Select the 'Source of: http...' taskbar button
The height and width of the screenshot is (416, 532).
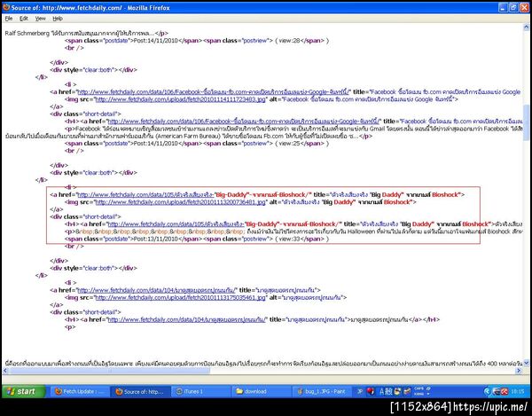click(x=140, y=391)
